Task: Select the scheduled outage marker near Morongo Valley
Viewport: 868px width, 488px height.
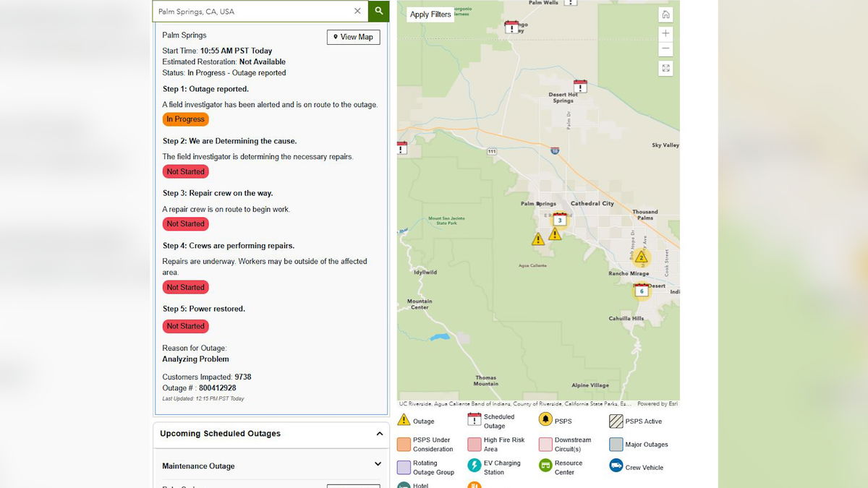Action: coord(511,27)
